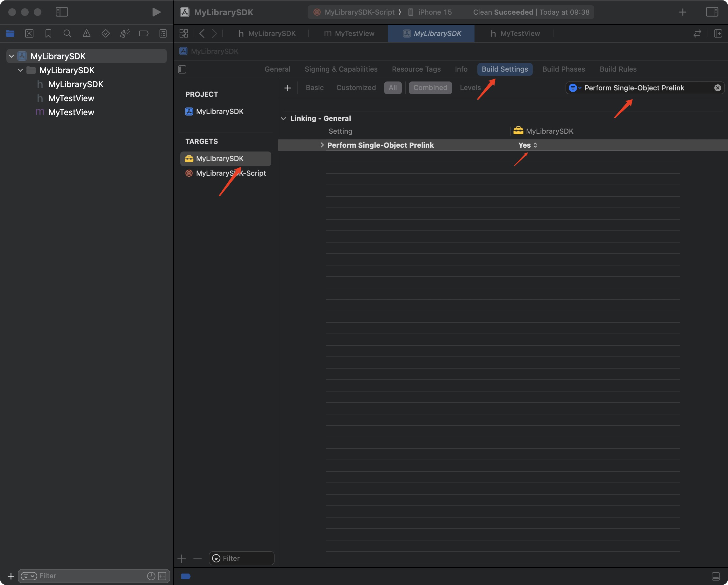Open the breakpoint navigator icon

(x=144, y=33)
